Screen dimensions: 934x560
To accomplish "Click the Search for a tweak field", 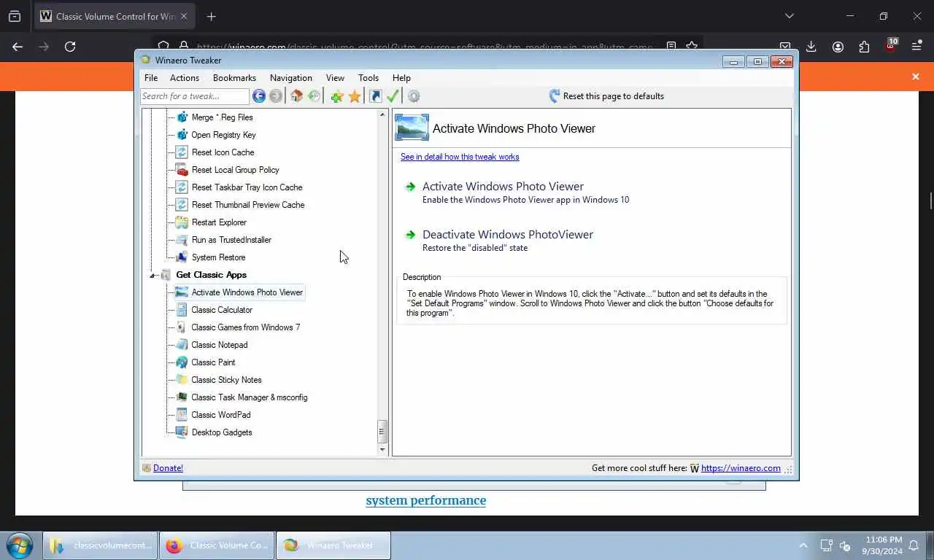I will click(x=195, y=96).
